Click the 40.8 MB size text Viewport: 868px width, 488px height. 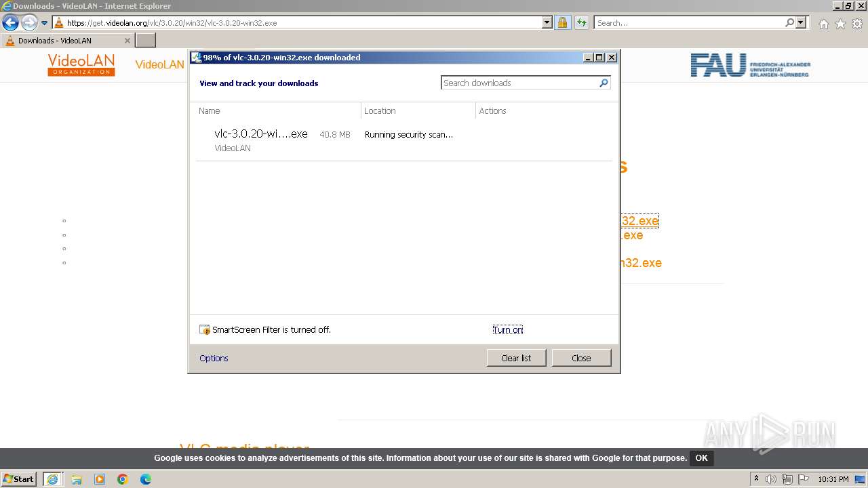click(x=335, y=135)
